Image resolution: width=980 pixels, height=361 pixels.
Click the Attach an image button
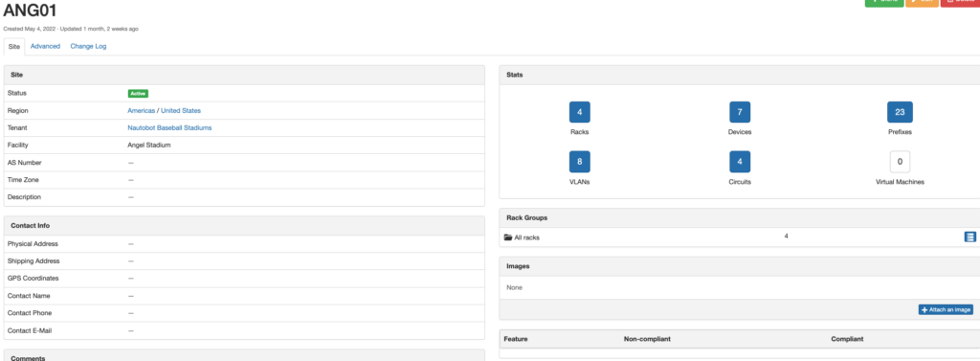coord(946,309)
